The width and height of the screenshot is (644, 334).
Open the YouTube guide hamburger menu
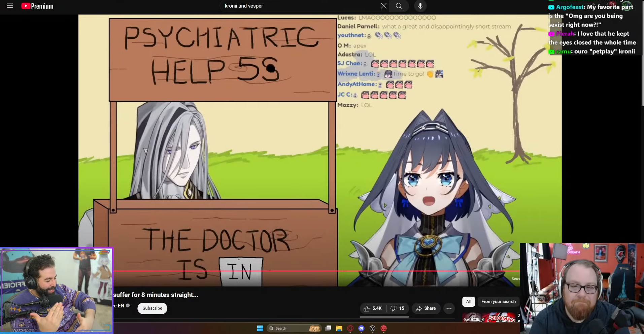tap(10, 6)
